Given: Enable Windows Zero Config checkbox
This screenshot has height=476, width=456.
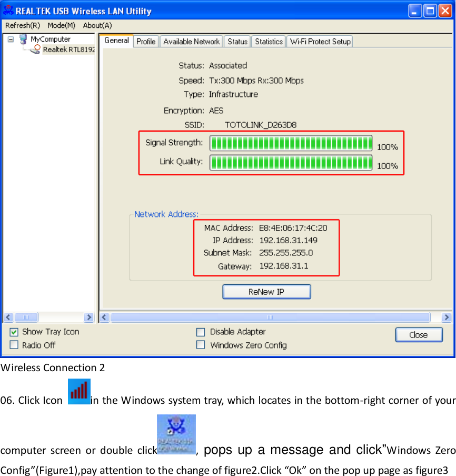Looking at the screenshot, I should [x=201, y=345].
